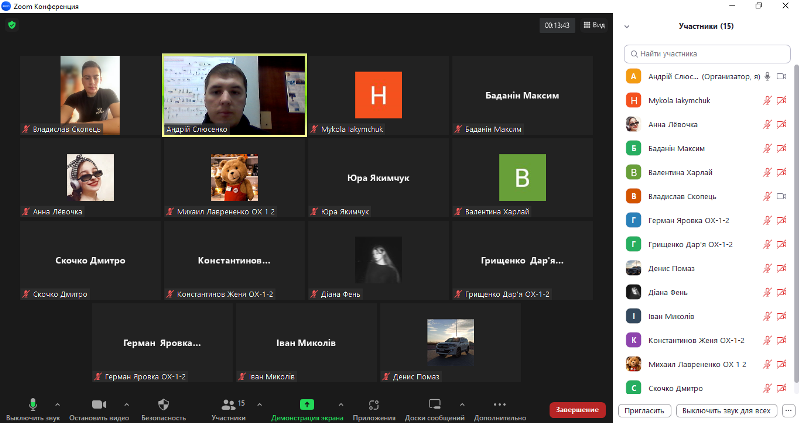This screenshot has height=423, width=800.
Task: Click Mykola Iakymchuk's muted mic icon
Action: click(x=767, y=101)
